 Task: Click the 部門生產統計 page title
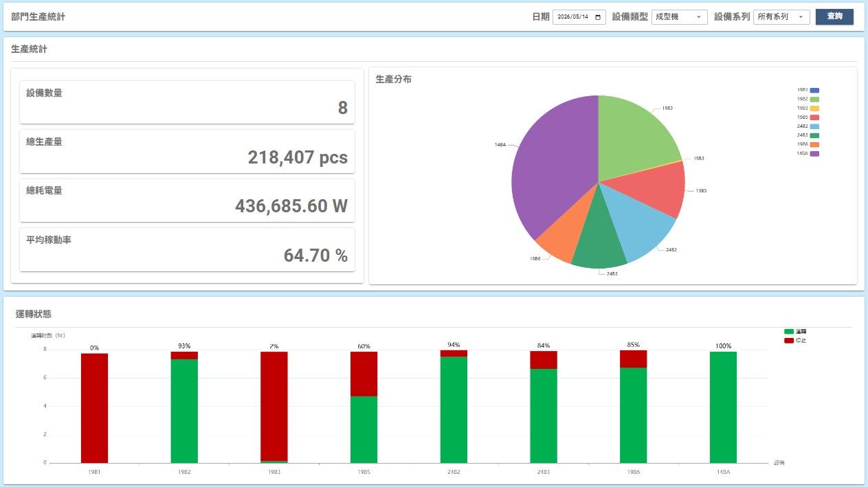(38, 16)
